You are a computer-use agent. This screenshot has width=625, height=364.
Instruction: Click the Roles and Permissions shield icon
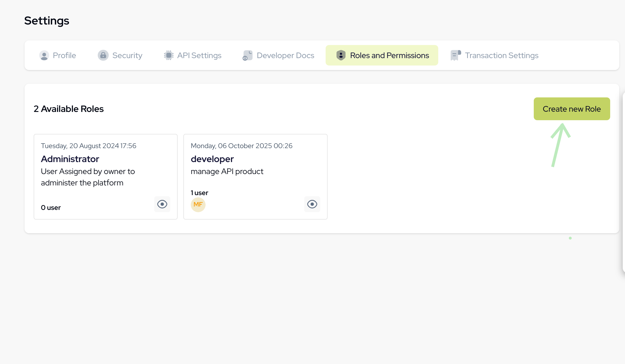(341, 55)
